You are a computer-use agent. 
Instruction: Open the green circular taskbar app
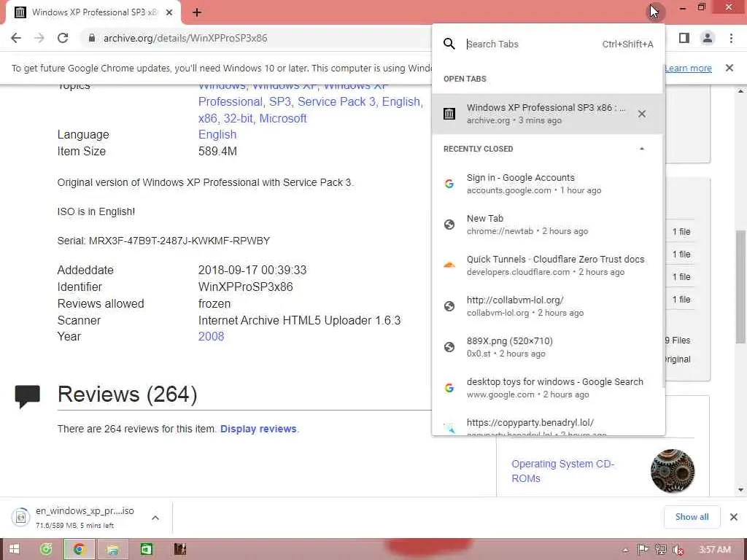coord(46,550)
